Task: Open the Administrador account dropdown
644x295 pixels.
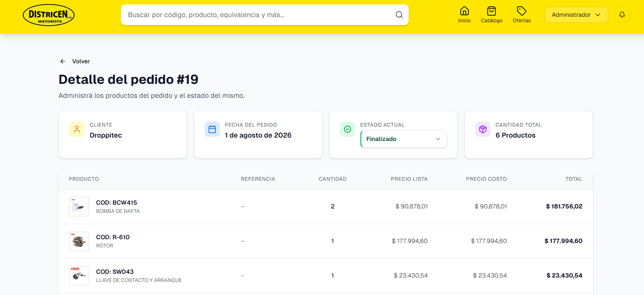Action: coord(576,15)
